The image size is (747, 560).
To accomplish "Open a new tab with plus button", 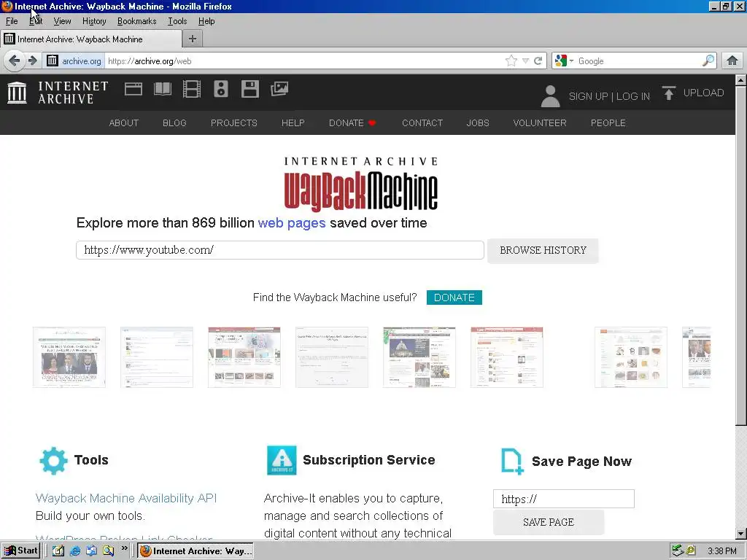I will [193, 39].
